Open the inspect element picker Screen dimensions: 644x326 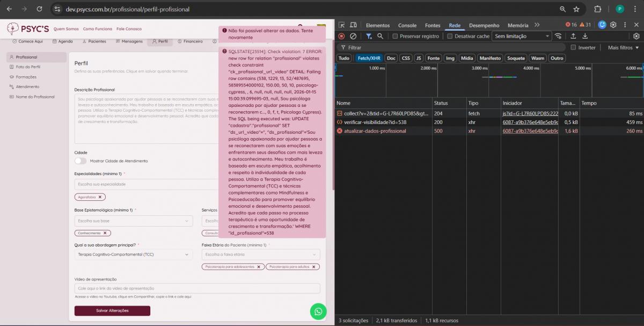point(341,25)
